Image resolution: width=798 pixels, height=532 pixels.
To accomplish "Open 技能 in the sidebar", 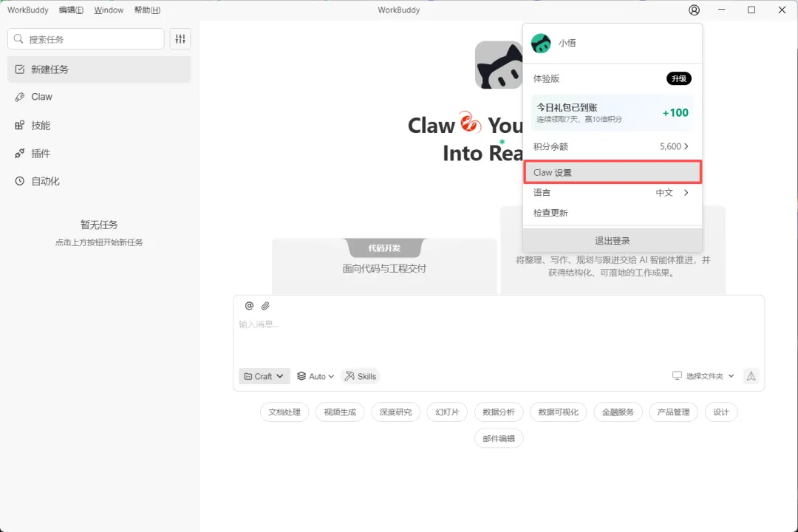I will tap(99, 125).
